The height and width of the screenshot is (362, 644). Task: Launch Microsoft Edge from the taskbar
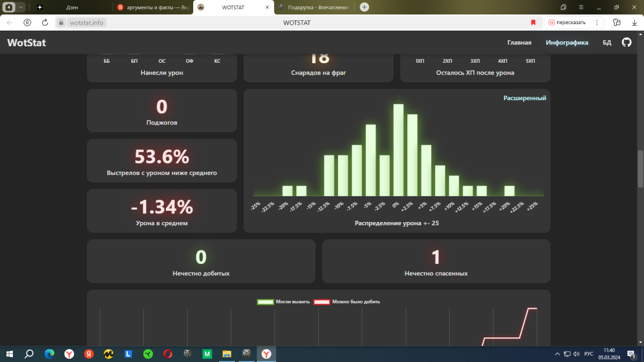49,354
